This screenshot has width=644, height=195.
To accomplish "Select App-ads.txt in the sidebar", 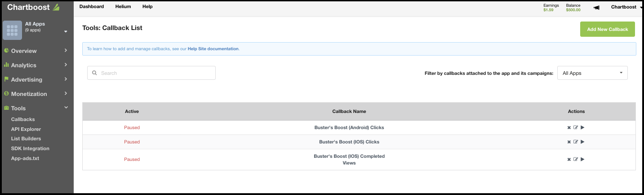I will pyautogui.click(x=25, y=158).
